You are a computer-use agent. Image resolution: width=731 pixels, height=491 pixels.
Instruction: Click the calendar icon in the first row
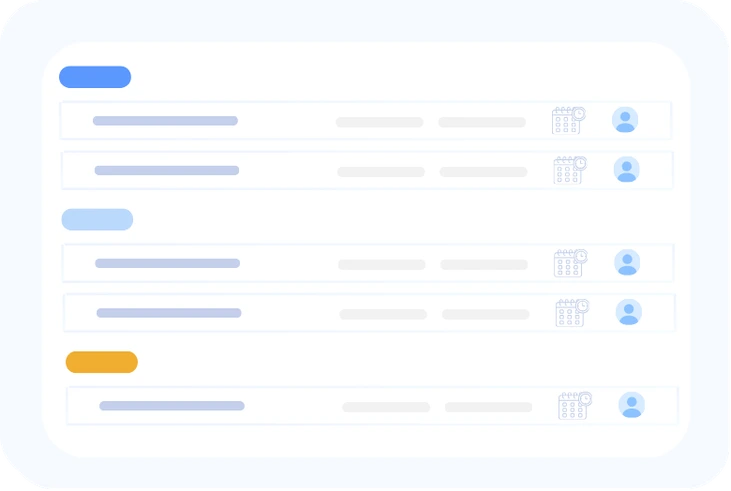[x=568, y=121]
